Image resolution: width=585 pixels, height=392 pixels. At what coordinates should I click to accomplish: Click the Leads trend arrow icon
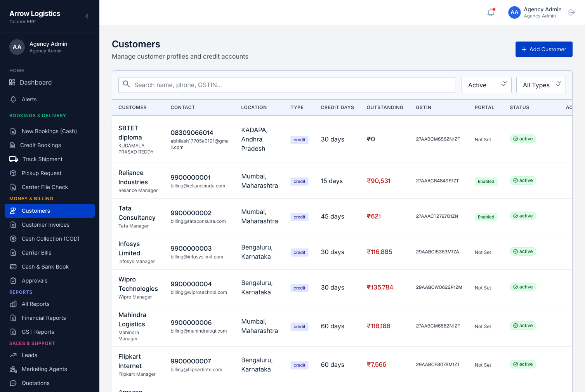[13, 355]
